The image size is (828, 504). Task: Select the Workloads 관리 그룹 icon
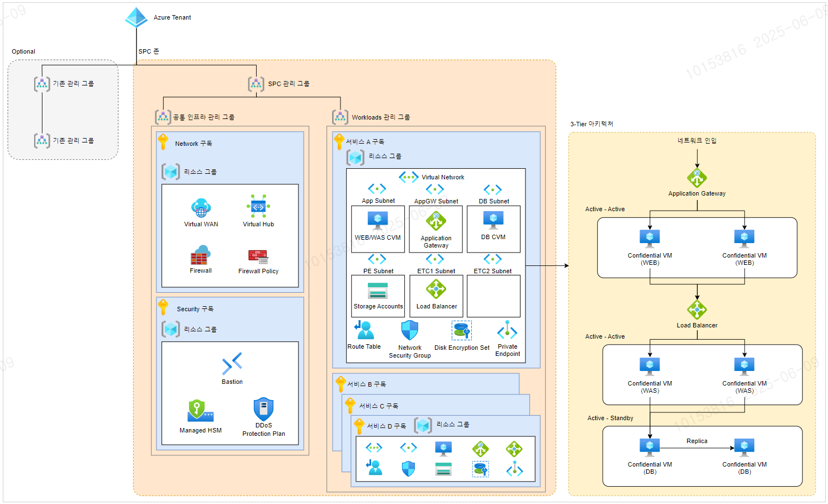340,117
